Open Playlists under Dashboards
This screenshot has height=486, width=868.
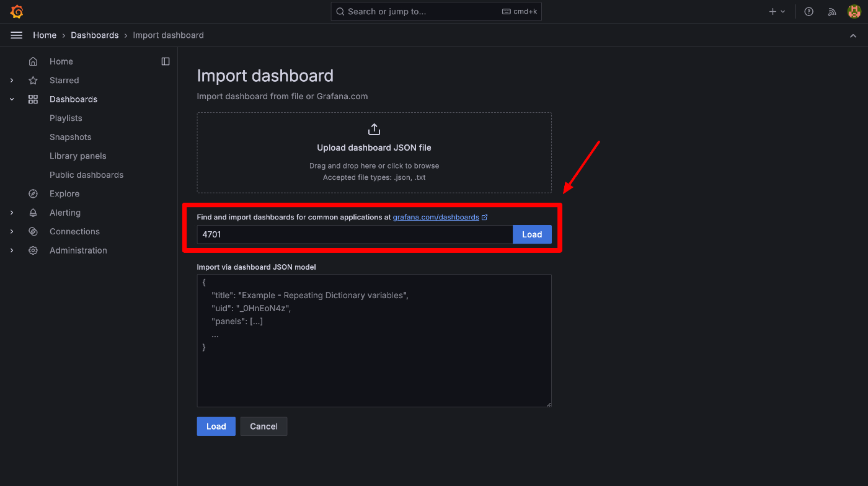pos(66,118)
